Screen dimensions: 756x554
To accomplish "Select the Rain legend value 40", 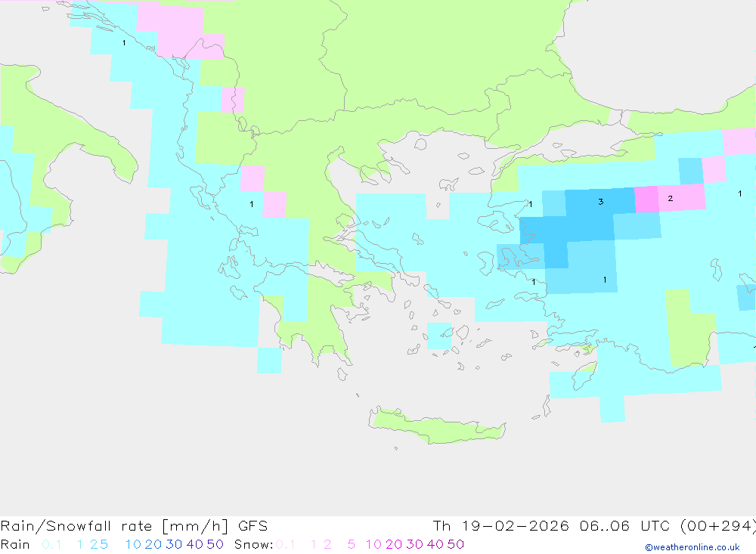I will [195, 544].
